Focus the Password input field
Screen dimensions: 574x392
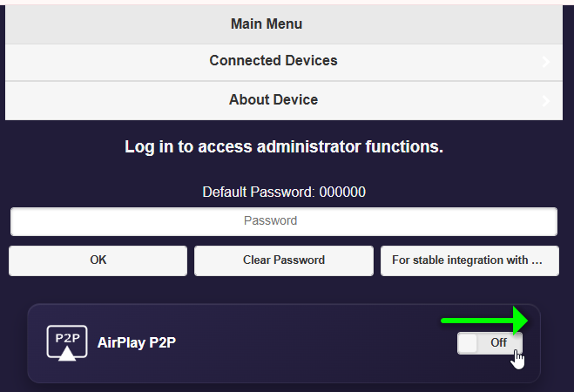[x=283, y=221]
